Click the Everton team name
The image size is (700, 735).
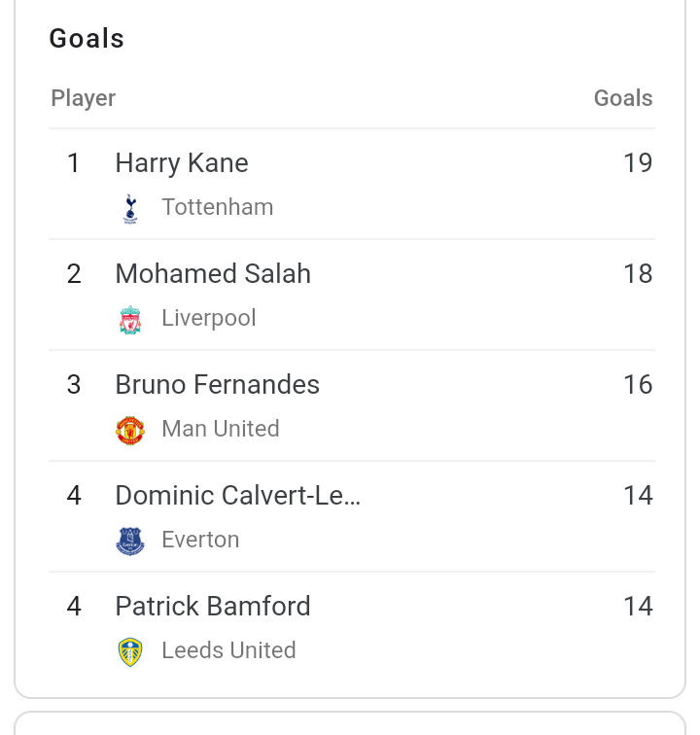[x=200, y=540]
